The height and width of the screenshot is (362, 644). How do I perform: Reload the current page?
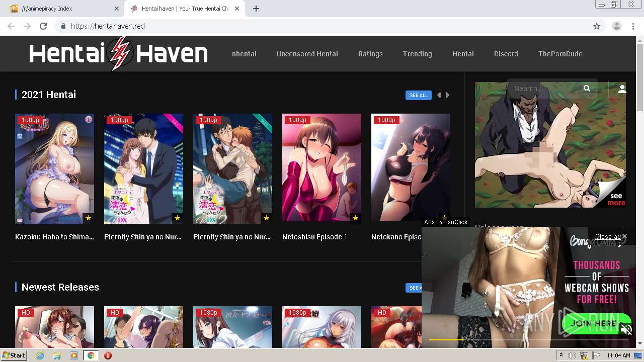pos(43,26)
